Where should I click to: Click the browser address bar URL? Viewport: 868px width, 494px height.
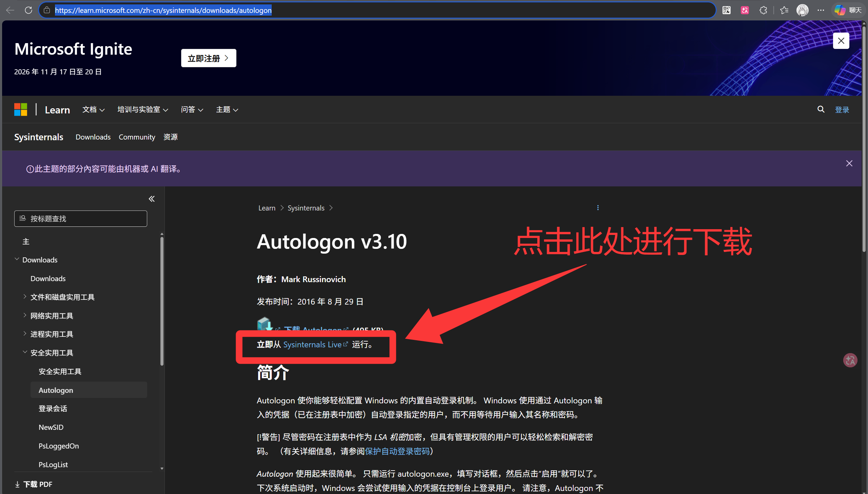[x=163, y=10]
